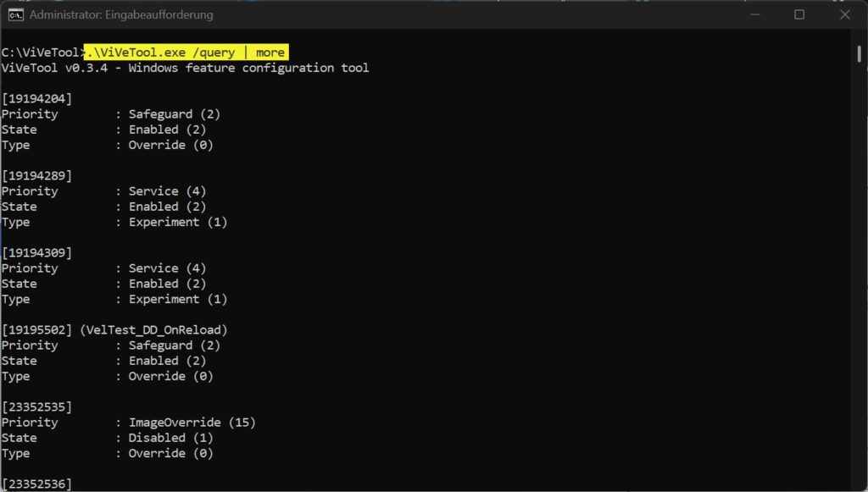This screenshot has height=492, width=868.
Task: Click the window title 'Administrator: Eingabeaufforderung'
Action: pyautogui.click(x=121, y=15)
